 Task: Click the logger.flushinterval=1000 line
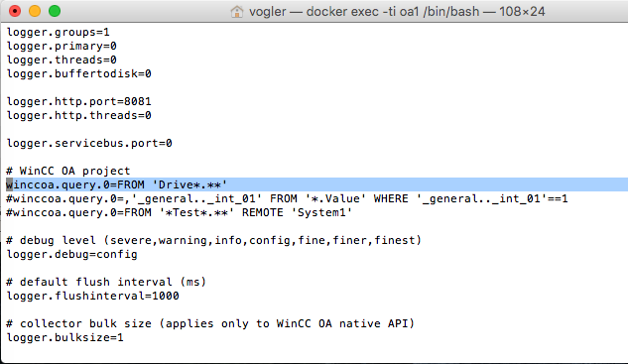[x=93, y=296]
